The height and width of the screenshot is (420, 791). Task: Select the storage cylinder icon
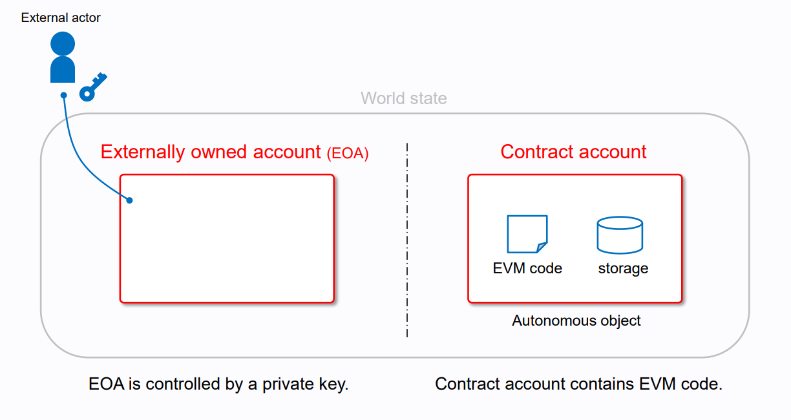pyautogui.click(x=620, y=235)
